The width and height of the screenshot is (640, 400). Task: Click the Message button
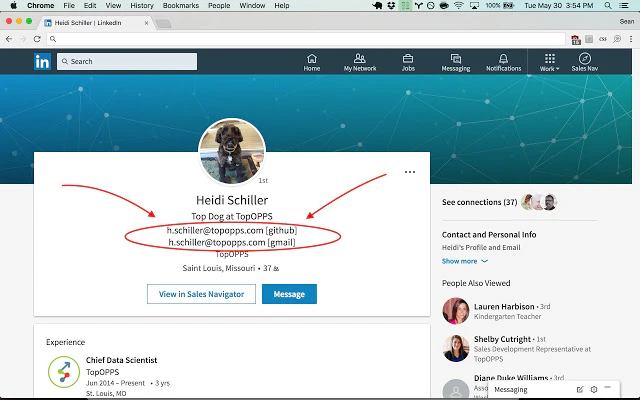(x=289, y=294)
